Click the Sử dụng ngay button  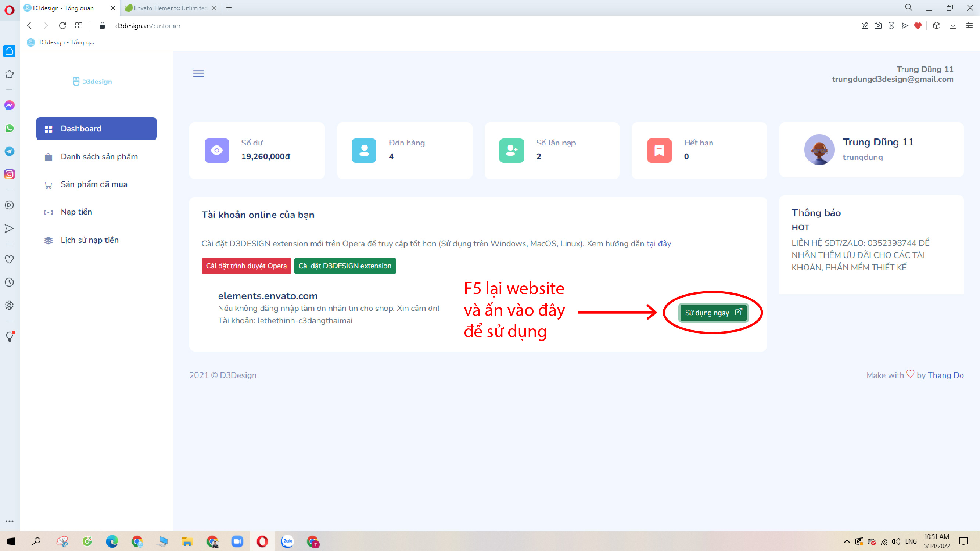[713, 313]
